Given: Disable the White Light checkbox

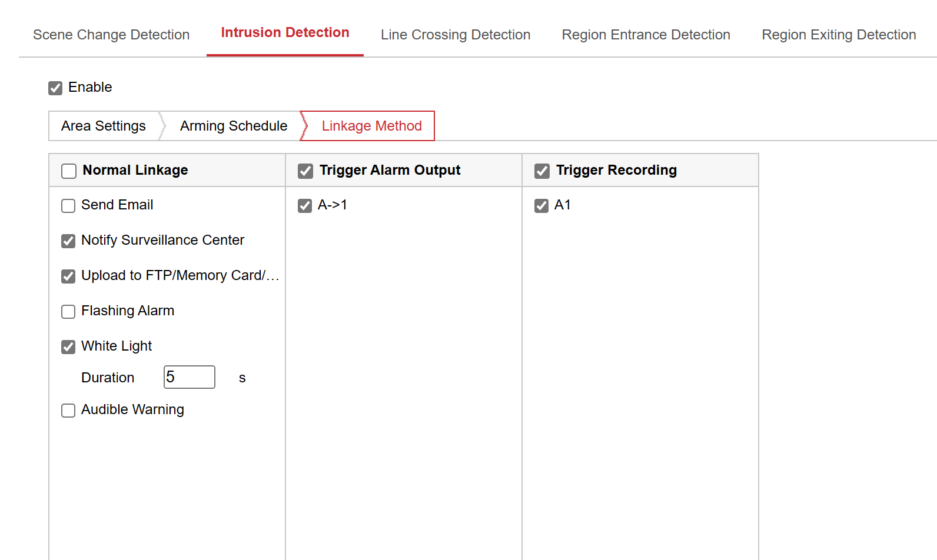Looking at the screenshot, I should (x=68, y=347).
